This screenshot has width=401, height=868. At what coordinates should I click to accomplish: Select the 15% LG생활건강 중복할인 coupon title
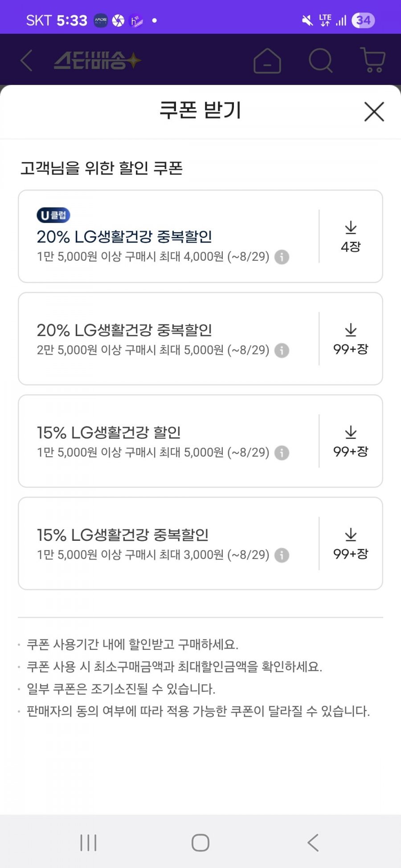click(123, 535)
